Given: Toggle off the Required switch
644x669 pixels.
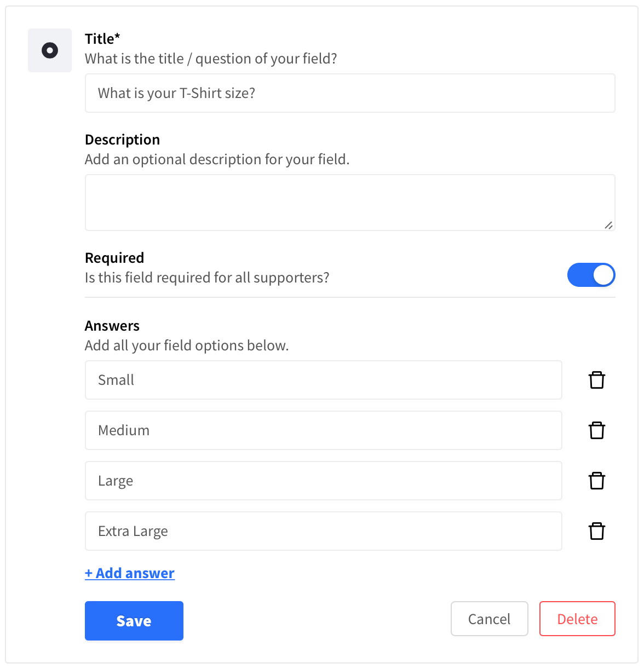Looking at the screenshot, I should (591, 275).
